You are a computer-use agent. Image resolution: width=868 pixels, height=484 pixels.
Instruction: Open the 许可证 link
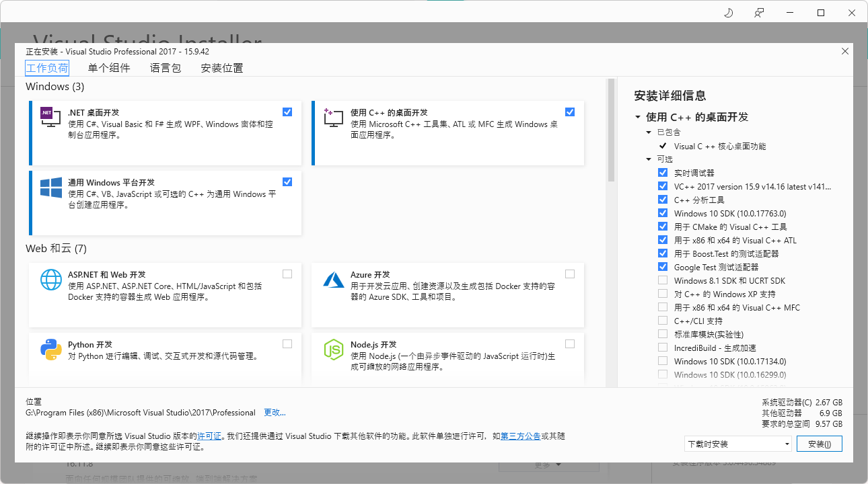coord(209,436)
